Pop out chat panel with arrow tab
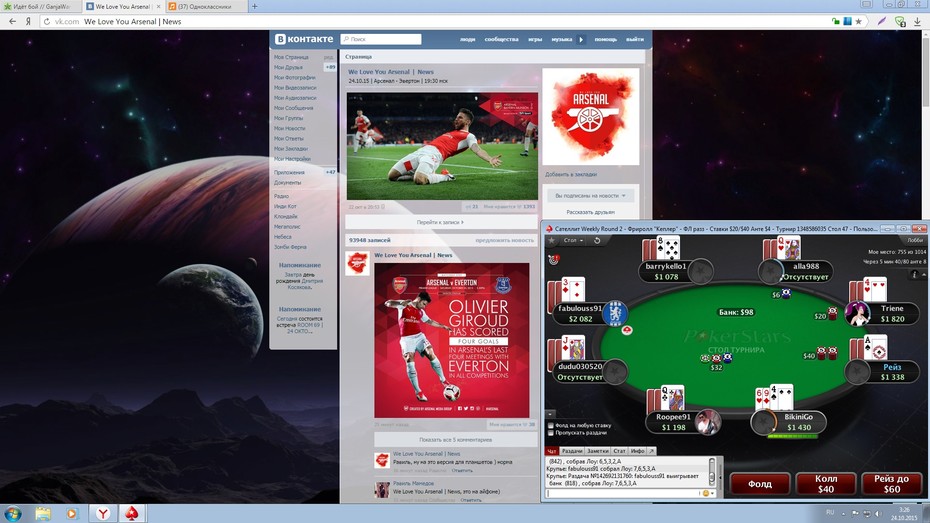The width and height of the screenshot is (930, 523). [651, 451]
